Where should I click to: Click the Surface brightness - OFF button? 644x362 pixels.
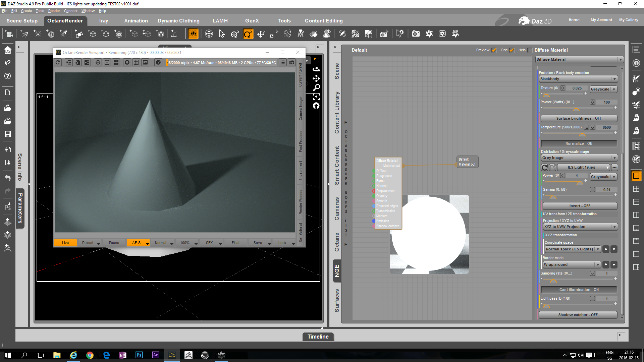[579, 118]
